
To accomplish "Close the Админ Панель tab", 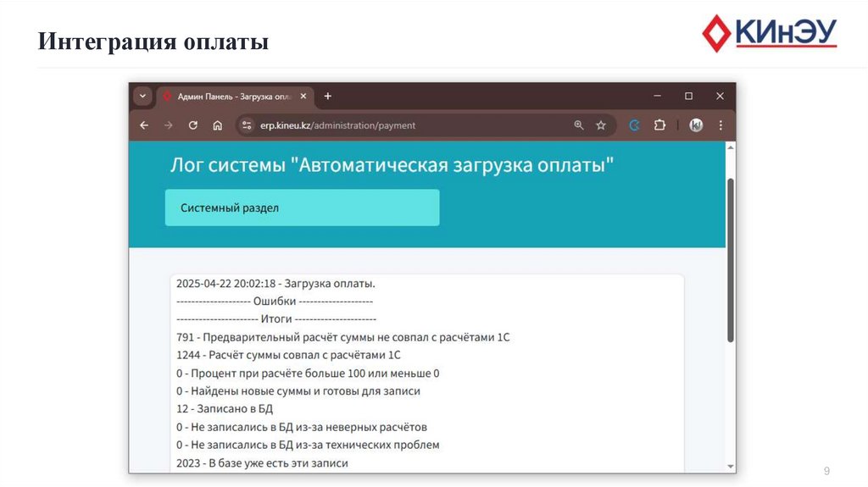I will [x=303, y=97].
